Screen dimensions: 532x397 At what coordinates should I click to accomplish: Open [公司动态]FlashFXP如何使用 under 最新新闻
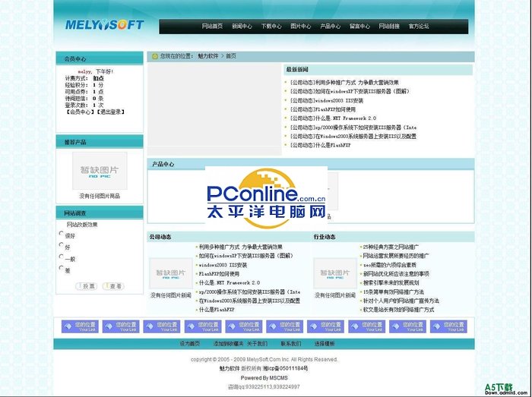tap(323, 109)
